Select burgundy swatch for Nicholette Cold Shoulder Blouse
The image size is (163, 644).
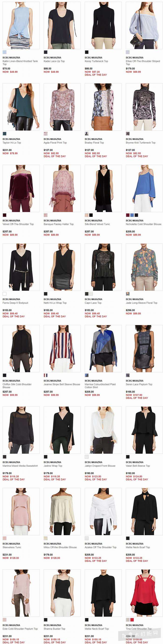click(x=128, y=215)
